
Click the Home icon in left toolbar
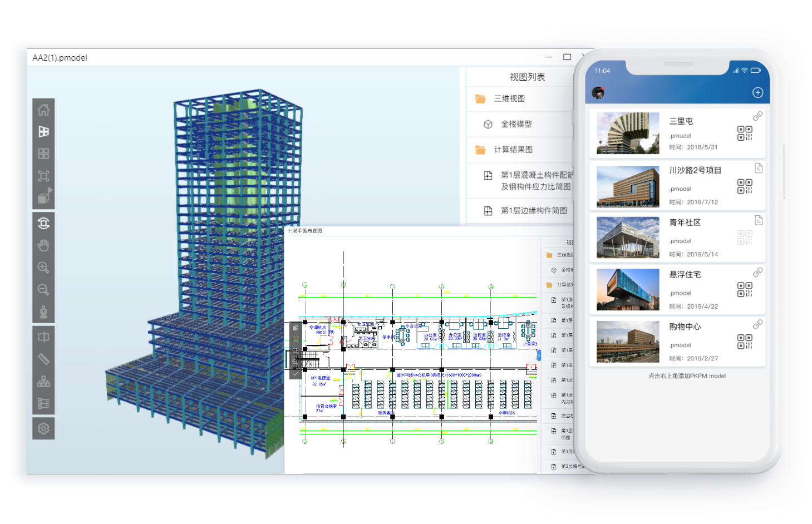[x=43, y=110]
